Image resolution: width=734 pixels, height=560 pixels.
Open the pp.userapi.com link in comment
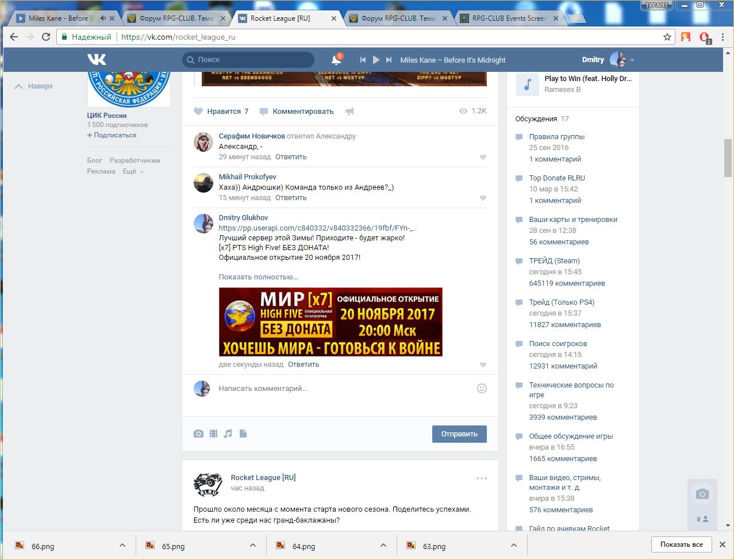317,228
